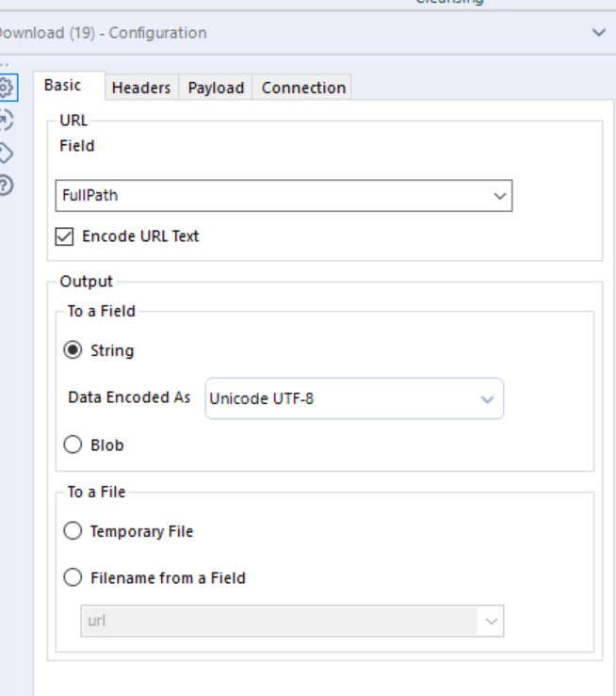Open the disabled url filename dropdown
Viewport: 616px width, 696px height.
click(x=292, y=622)
